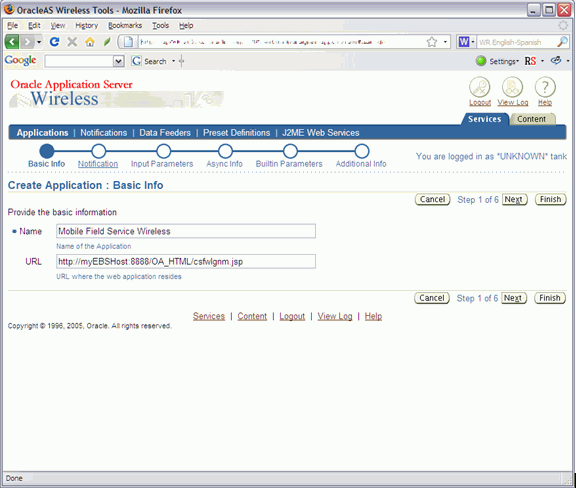Viewport: 576px width, 488px height.
Task: Click the top Cancel button
Action: click(432, 200)
